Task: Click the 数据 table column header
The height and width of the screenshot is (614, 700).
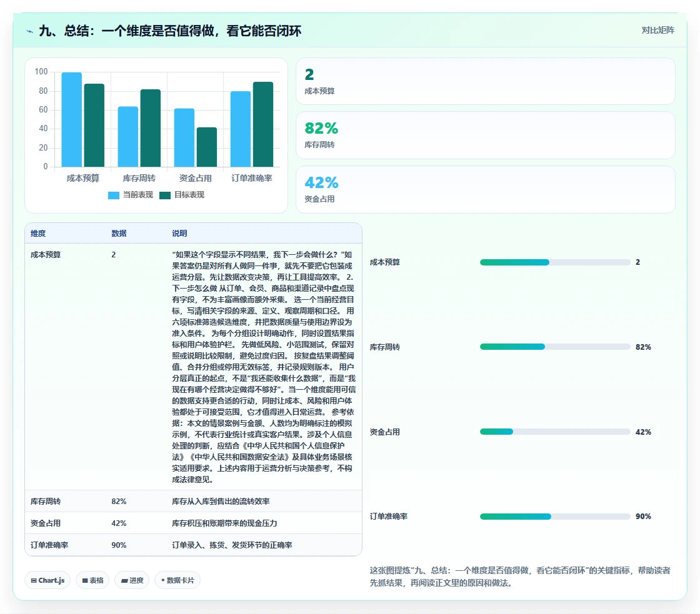Action: point(119,234)
